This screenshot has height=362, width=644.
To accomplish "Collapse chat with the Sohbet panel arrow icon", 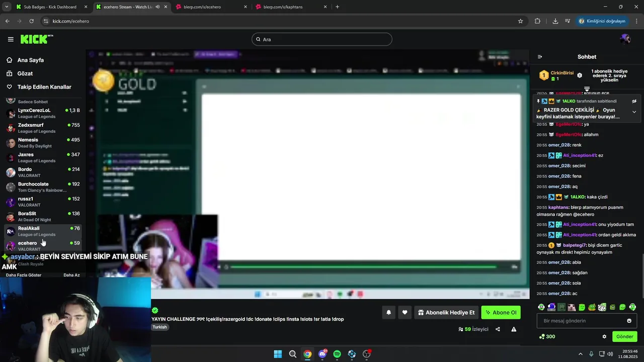I will pyautogui.click(x=540, y=57).
